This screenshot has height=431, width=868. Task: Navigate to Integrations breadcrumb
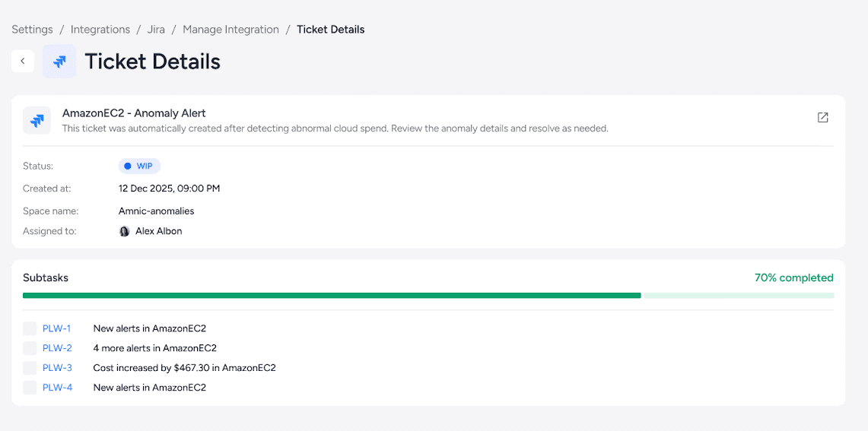(100, 30)
